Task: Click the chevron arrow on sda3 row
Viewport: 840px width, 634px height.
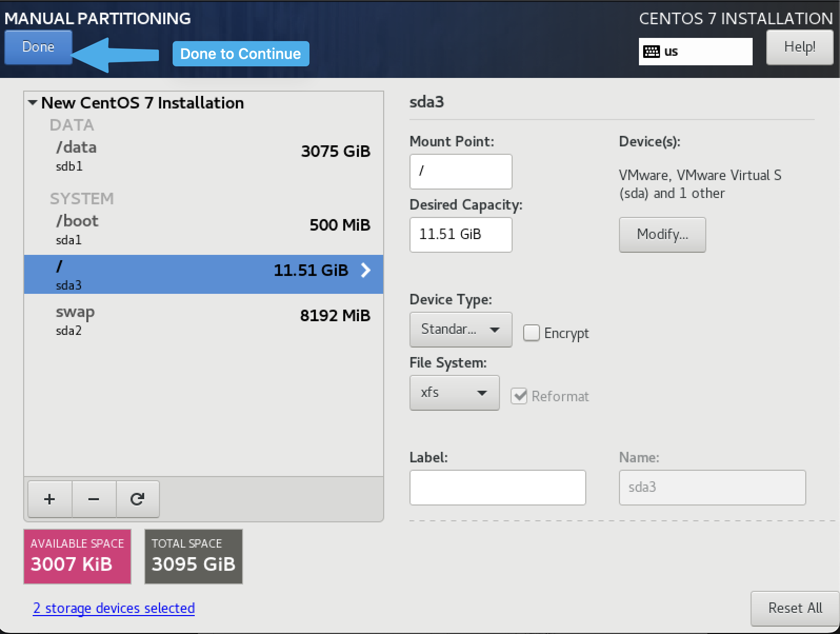Action: (366, 270)
